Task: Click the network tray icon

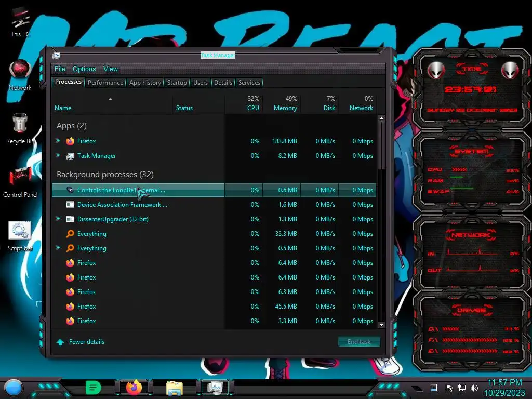Action: tap(462, 388)
